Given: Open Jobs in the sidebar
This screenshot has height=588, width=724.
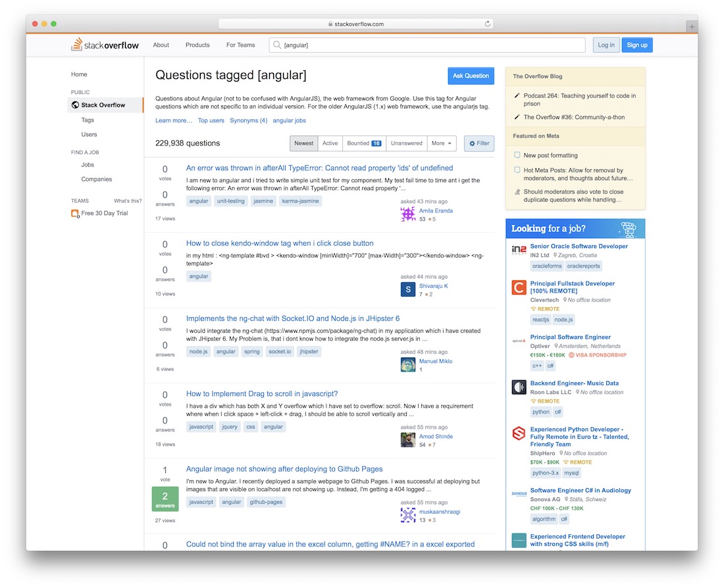Looking at the screenshot, I should (x=88, y=165).
